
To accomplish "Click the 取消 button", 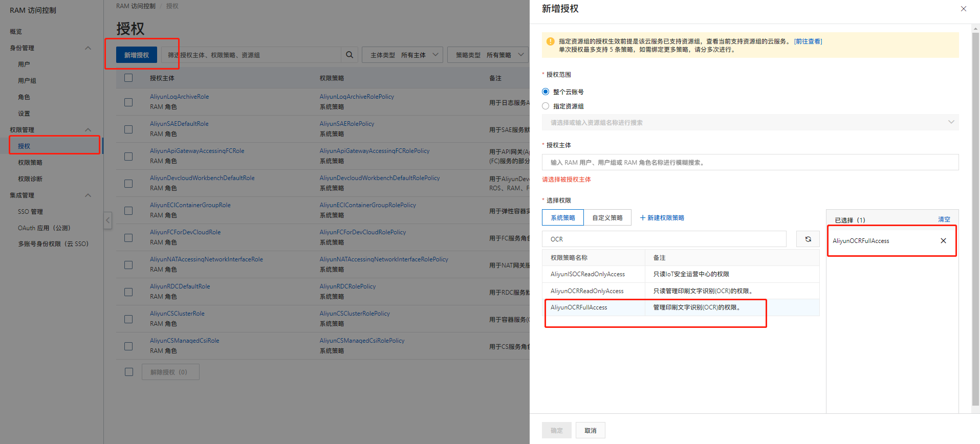I will (591, 430).
